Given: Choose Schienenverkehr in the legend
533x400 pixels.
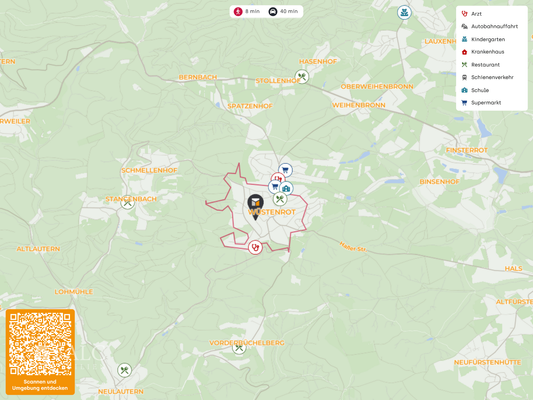Looking at the screenshot, I should 487,77.
